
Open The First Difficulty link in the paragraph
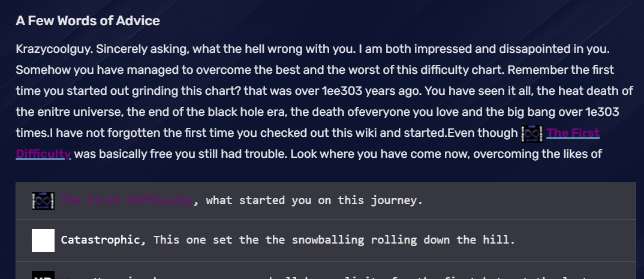click(x=573, y=133)
